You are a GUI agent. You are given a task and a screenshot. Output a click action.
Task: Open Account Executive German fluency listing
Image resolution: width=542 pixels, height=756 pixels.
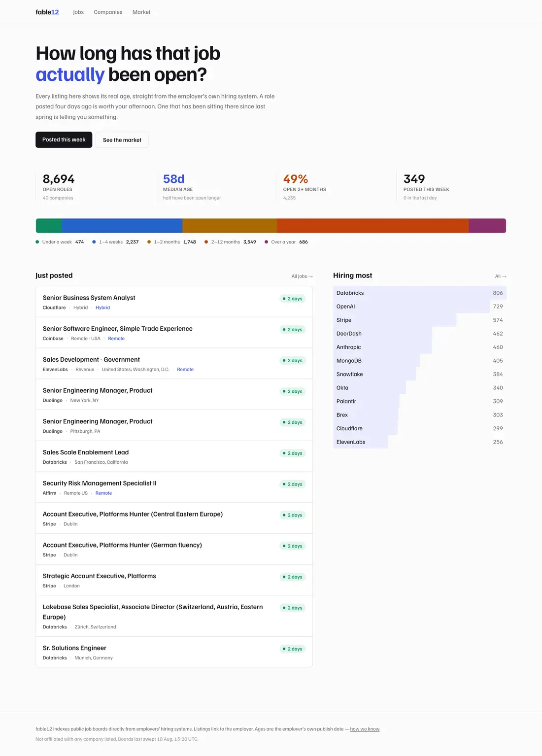point(174,550)
